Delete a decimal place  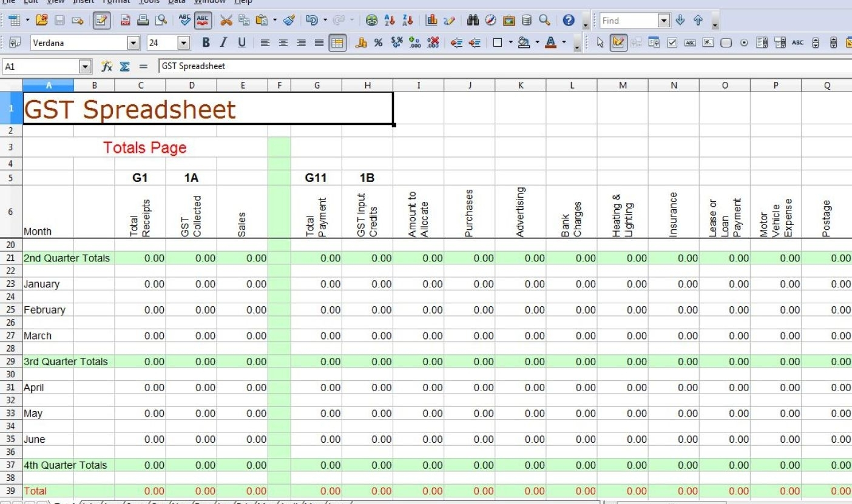click(433, 43)
